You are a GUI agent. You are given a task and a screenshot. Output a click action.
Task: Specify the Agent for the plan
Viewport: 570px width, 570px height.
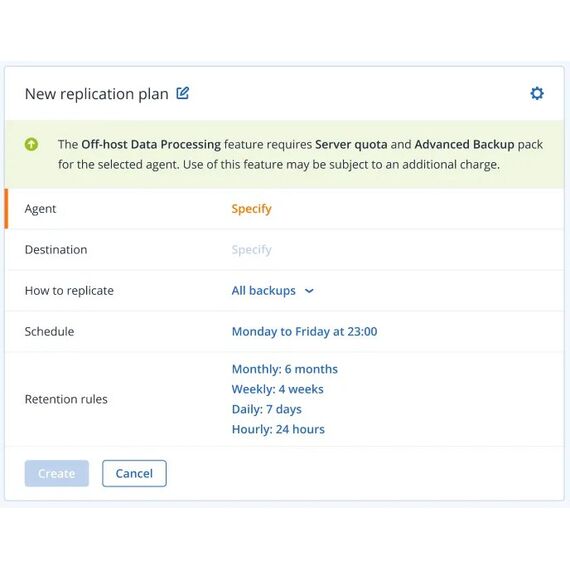click(x=252, y=209)
